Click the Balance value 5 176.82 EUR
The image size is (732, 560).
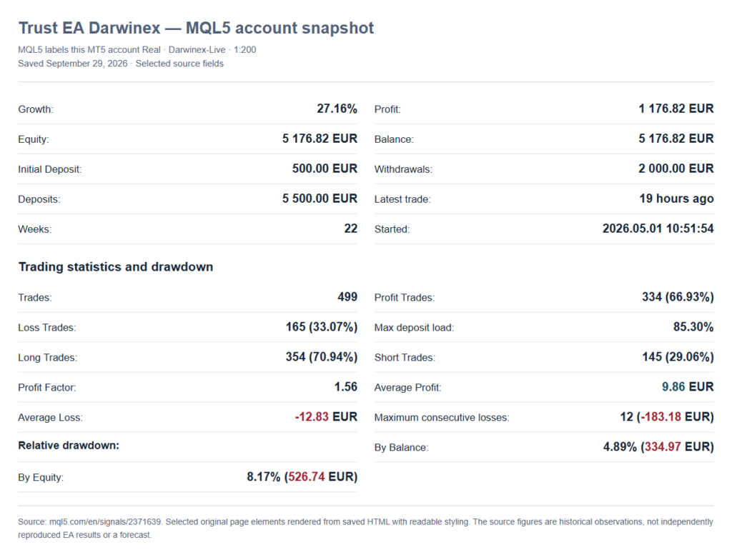(676, 139)
